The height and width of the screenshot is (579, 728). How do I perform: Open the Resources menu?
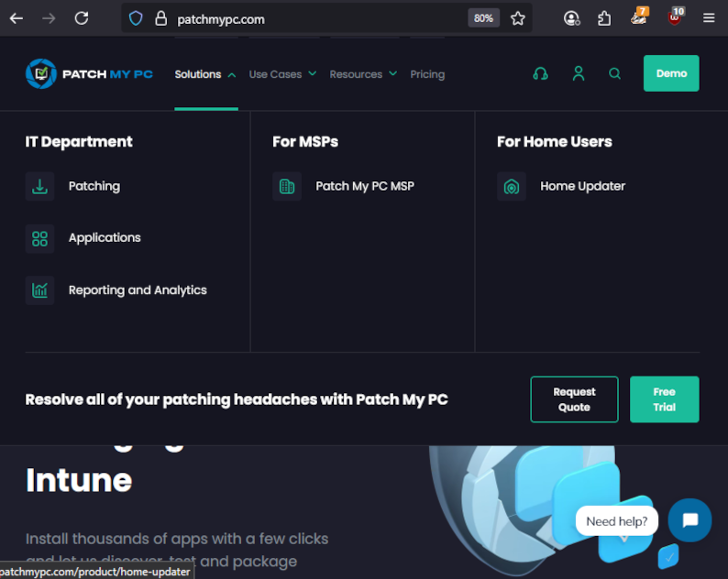coord(356,74)
